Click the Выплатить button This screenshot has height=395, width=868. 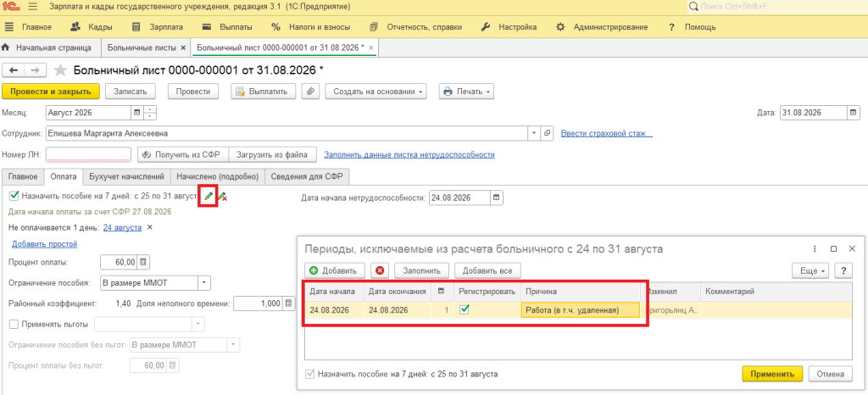[263, 92]
